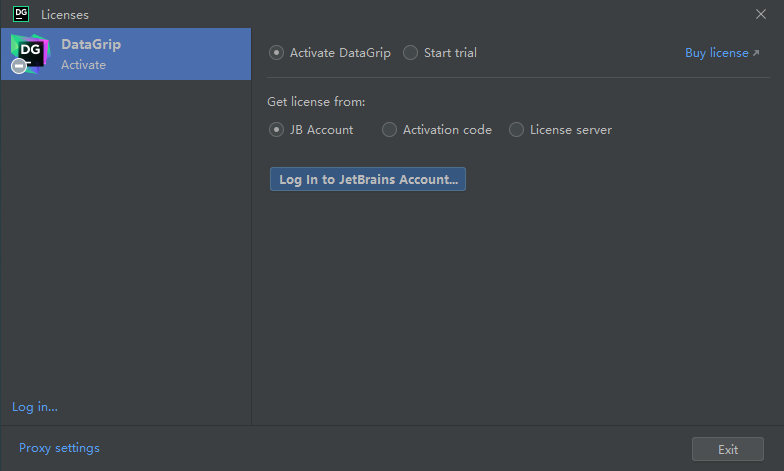Select JB Account as license source

277,130
